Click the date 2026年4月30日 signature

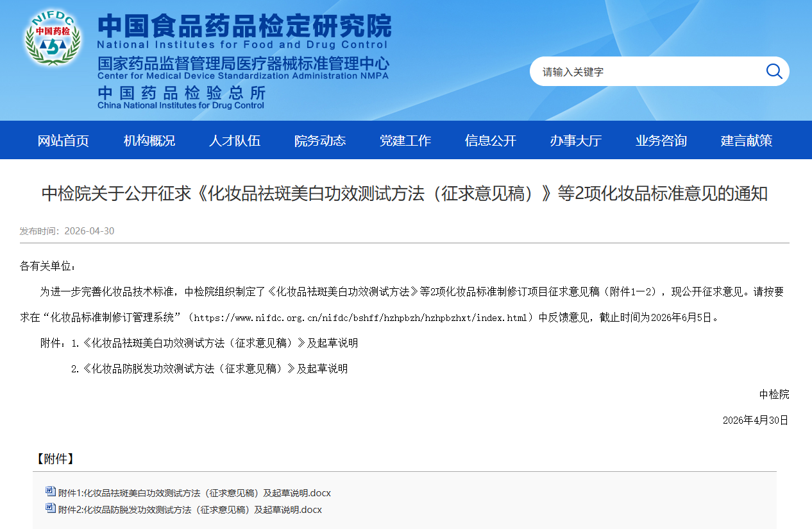[x=756, y=420]
